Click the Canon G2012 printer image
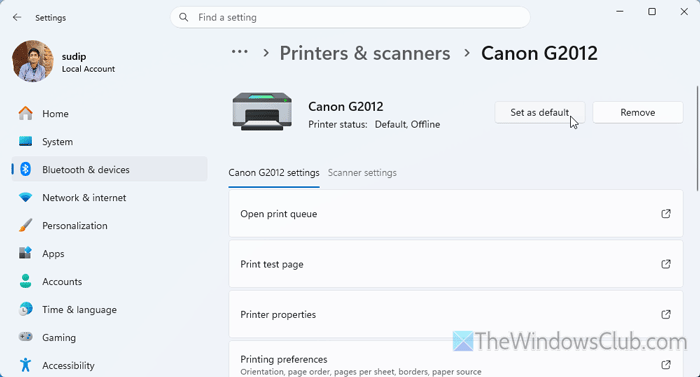The image size is (700, 377). pyautogui.click(x=262, y=112)
